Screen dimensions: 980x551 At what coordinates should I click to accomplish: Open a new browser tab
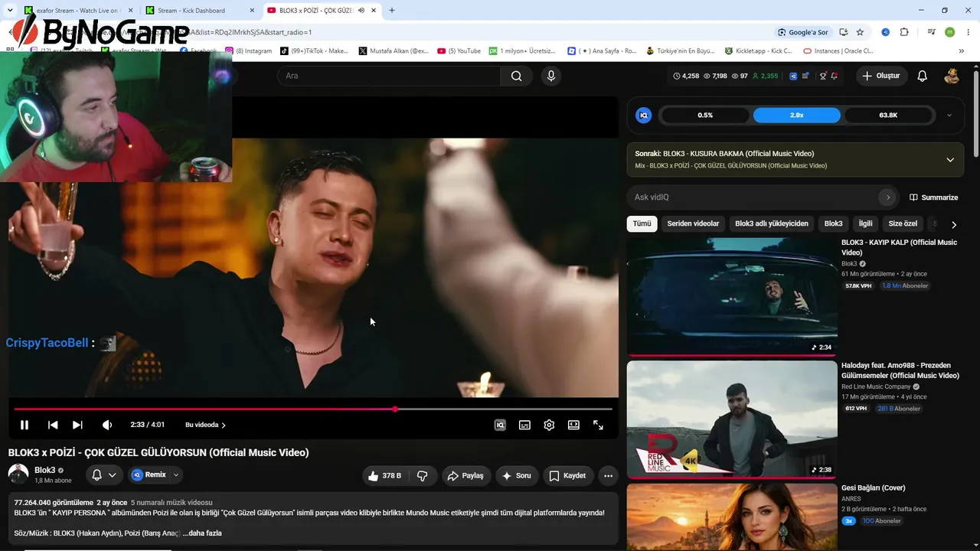pos(392,11)
